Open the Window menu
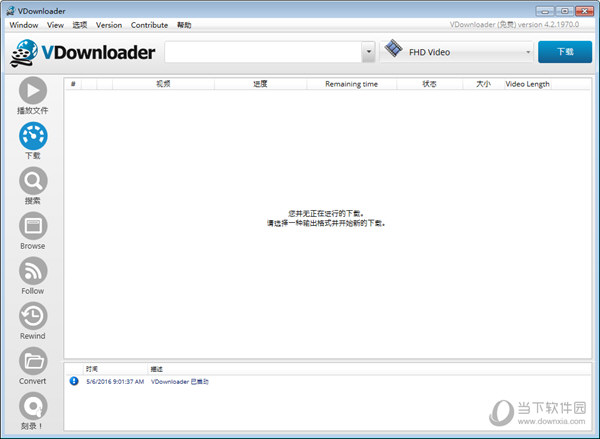The image size is (600, 439). (24, 25)
